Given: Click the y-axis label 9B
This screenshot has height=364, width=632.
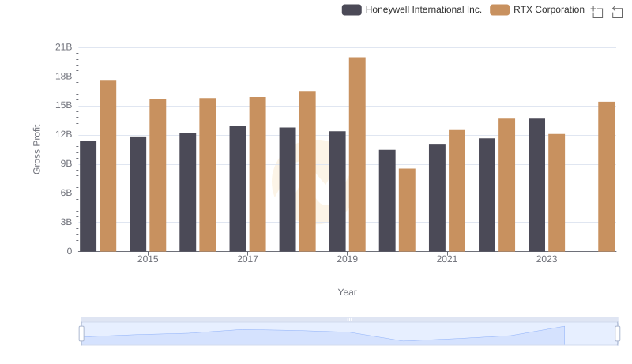Looking at the screenshot, I should click(x=66, y=164).
